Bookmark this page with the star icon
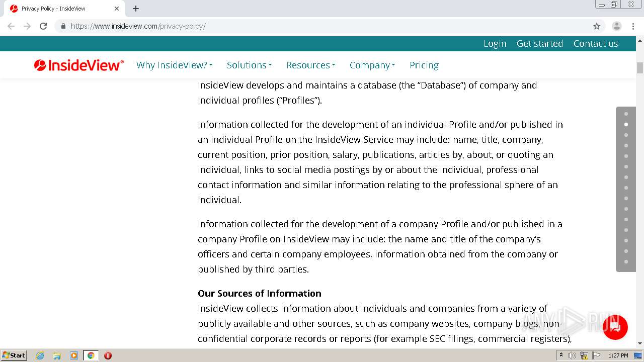Image resolution: width=644 pixels, height=362 pixels. click(597, 26)
